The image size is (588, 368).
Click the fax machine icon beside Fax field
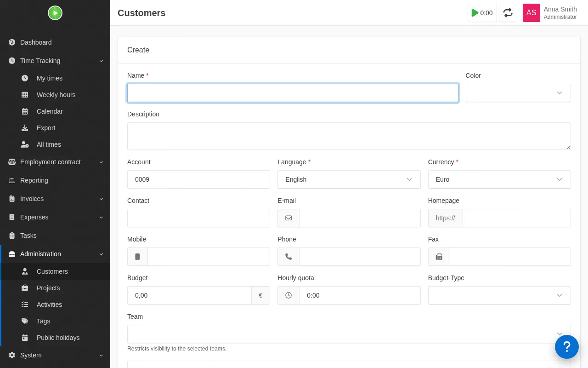[x=439, y=257]
